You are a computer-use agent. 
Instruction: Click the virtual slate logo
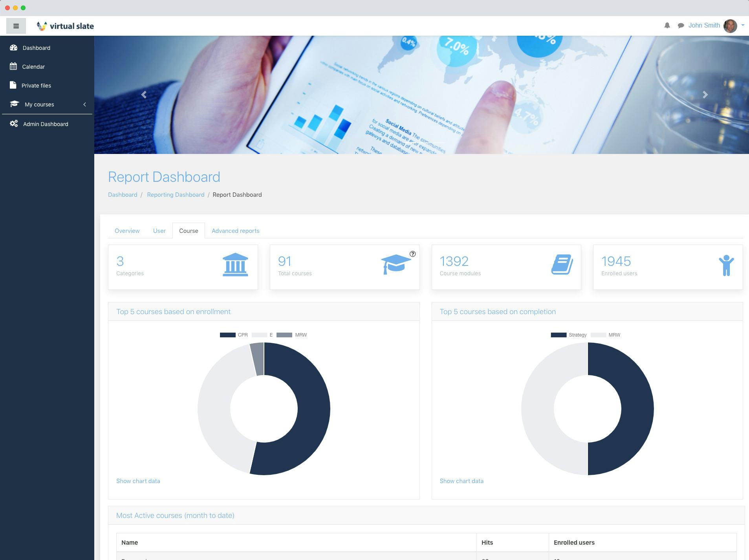(x=65, y=26)
